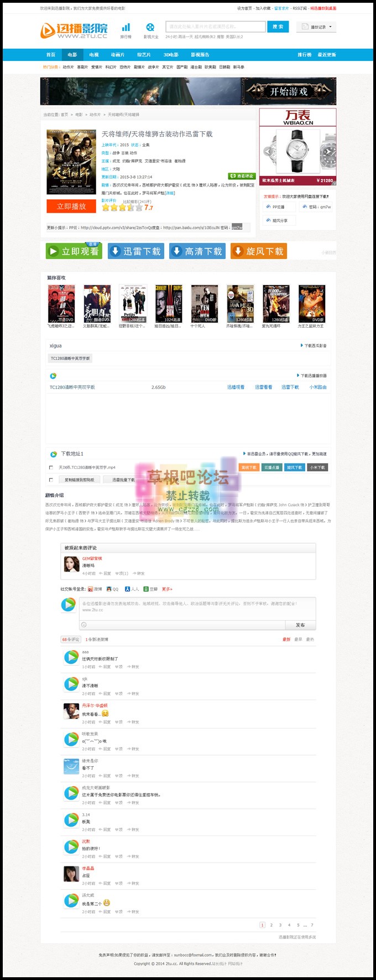Viewport: 376px width, 980px height.
Task: Click the orange 立即播放 button
Action: pyautogui.click(x=71, y=206)
